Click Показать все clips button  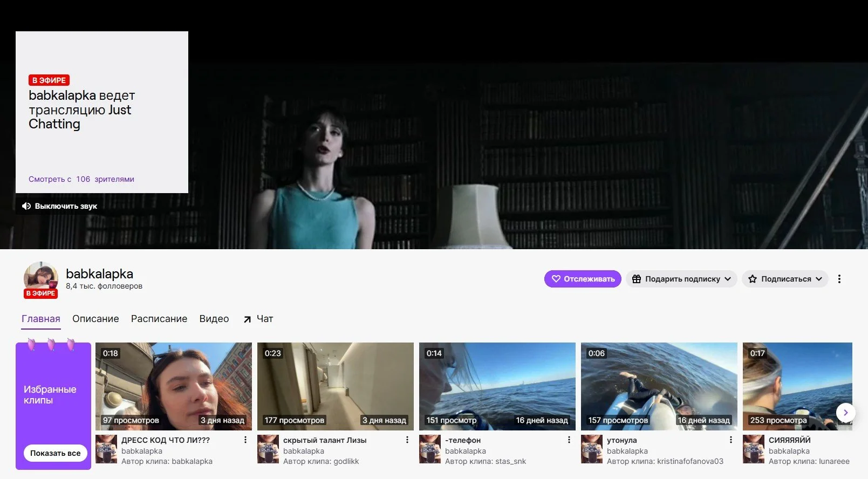(55, 453)
